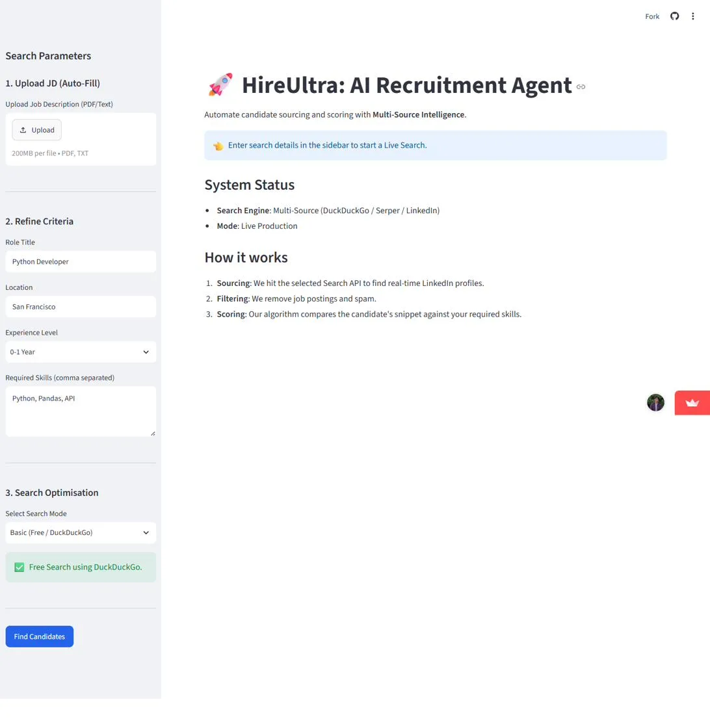Focus the Location input field

(81, 306)
